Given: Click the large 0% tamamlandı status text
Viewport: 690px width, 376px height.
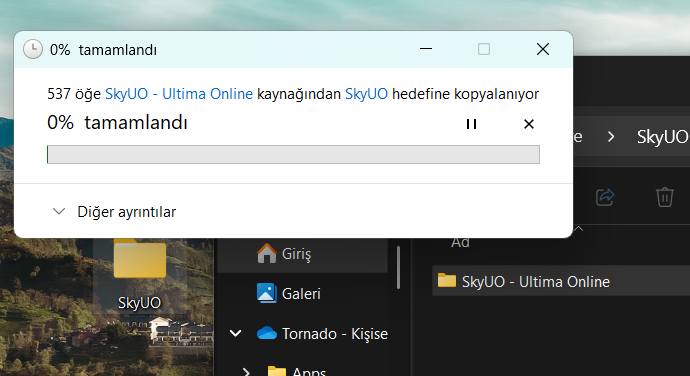Looking at the screenshot, I should (117, 122).
